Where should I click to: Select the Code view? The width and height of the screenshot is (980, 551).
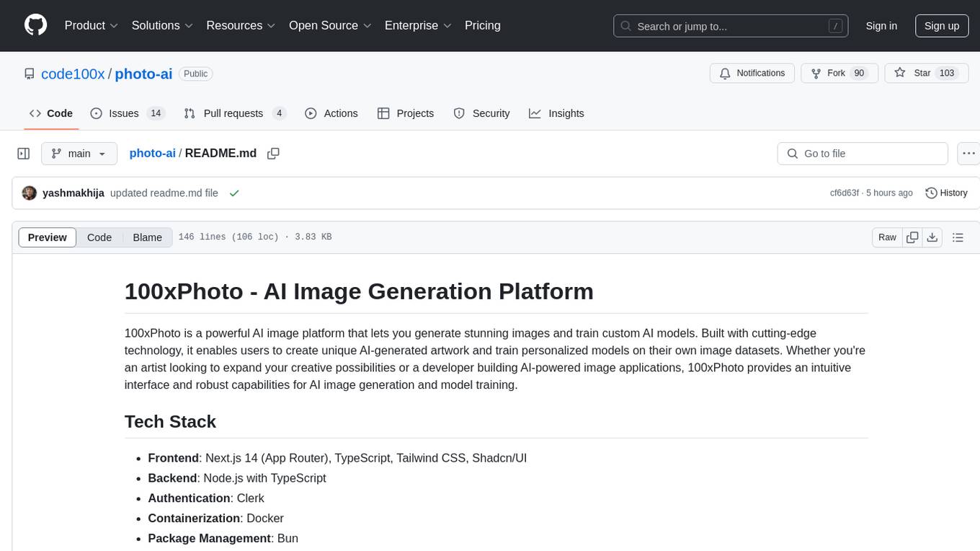click(x=99, y=237)
